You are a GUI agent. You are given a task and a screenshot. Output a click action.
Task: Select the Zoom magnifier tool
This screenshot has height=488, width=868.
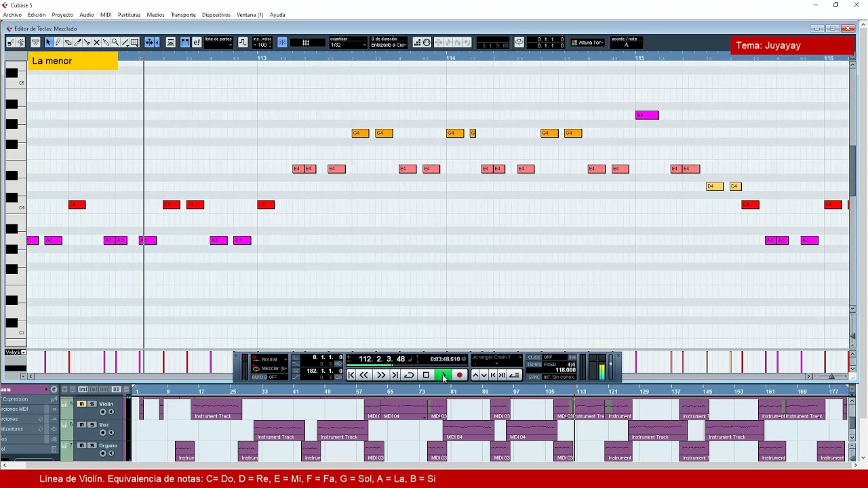pyautogui.click(x=115, y=43)
